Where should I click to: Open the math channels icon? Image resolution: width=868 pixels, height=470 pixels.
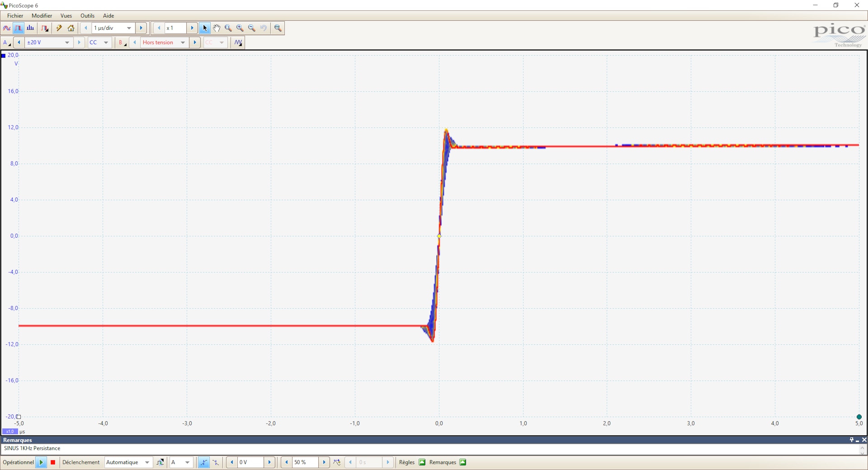(238, 42)
